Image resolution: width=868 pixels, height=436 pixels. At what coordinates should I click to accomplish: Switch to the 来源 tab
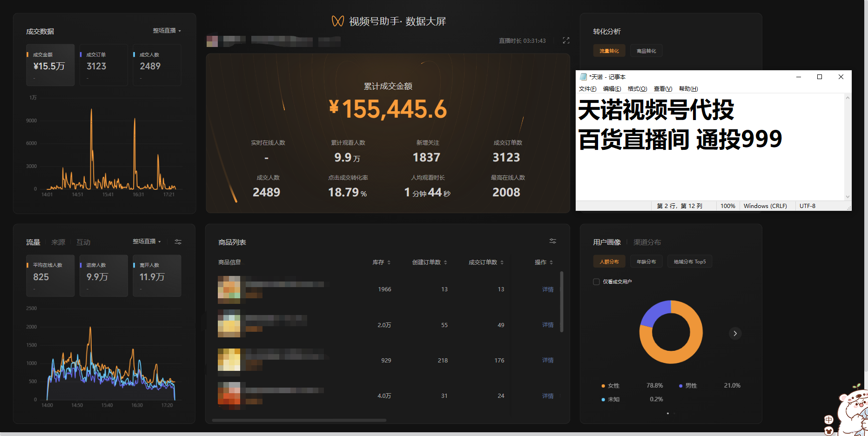click(58, 242)
